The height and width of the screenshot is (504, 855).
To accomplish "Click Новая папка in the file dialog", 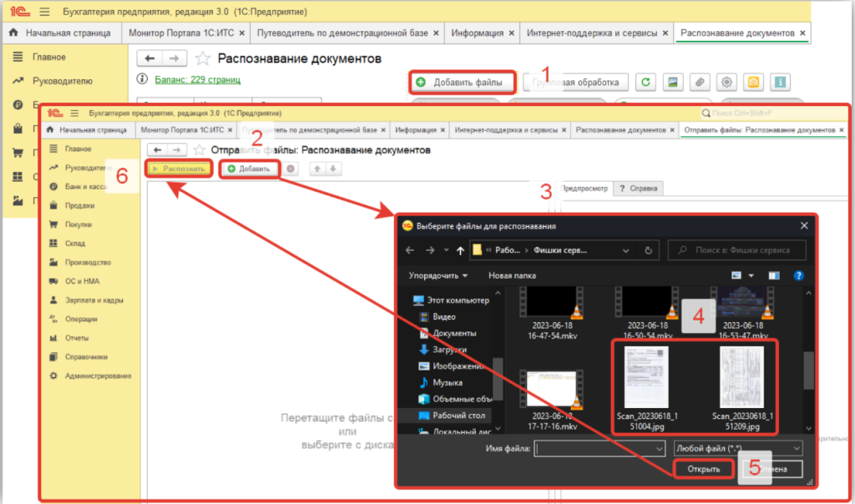I will point(512,275).
